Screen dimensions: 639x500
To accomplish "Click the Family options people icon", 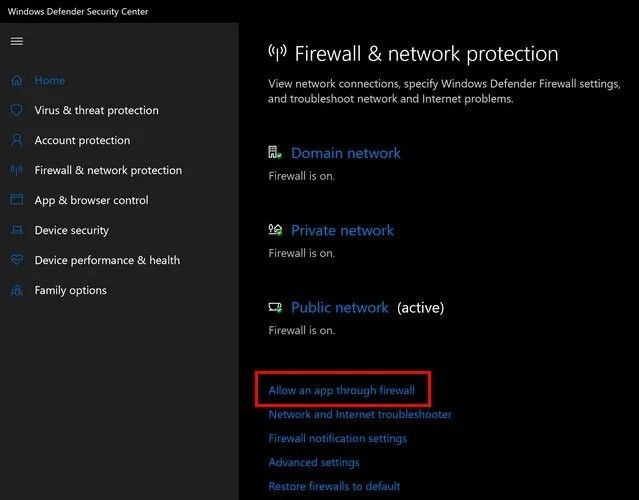I will point(17,290).
